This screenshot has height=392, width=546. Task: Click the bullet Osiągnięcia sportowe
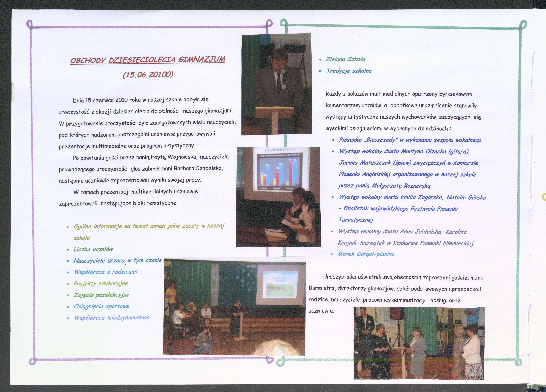point(101,306)
